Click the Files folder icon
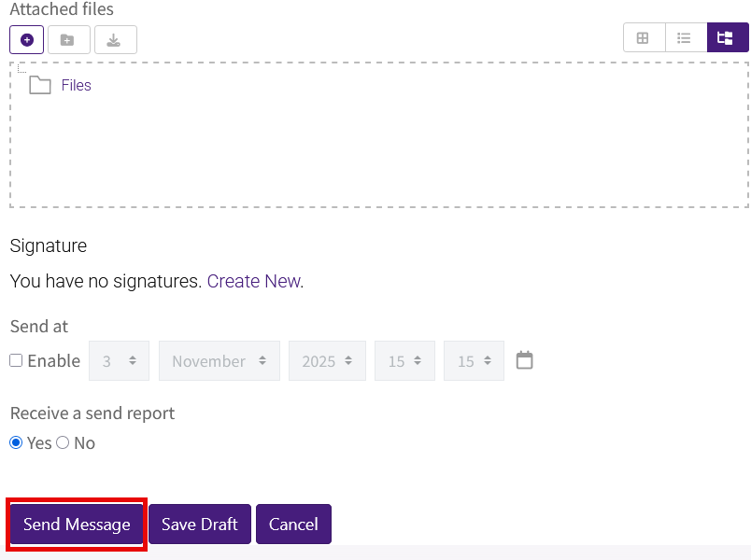 click(x=39, y=84)
